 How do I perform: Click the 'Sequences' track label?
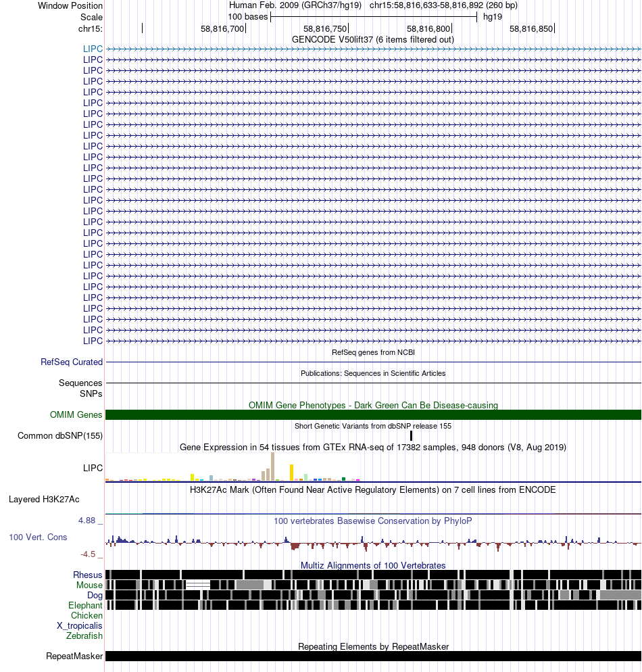pyautogui.click(x=80, y=383)
